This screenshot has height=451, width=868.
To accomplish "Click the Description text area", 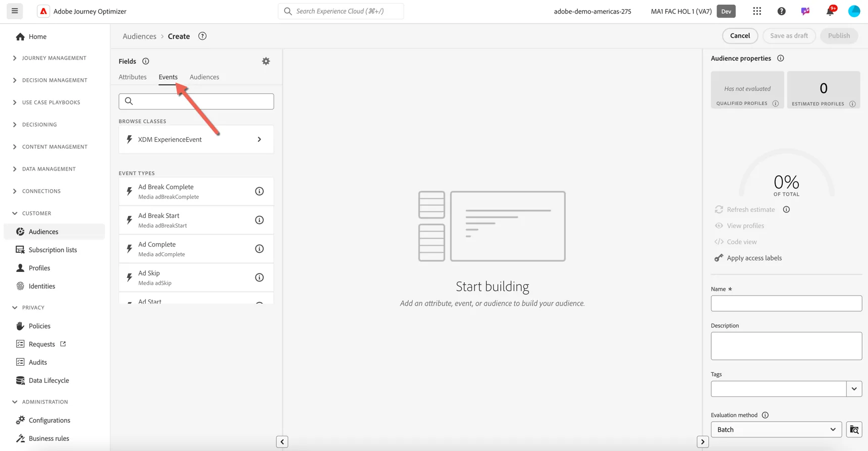I will tap(786, 346).
